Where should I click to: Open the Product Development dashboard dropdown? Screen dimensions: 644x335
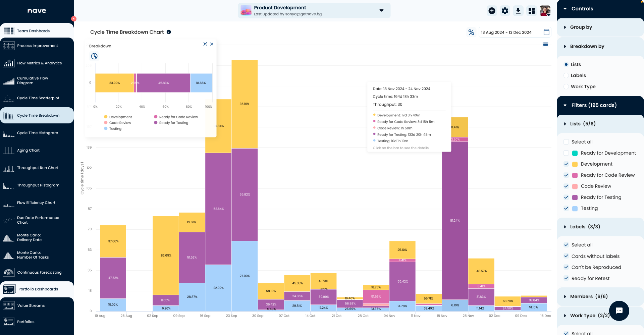point(381,10)
